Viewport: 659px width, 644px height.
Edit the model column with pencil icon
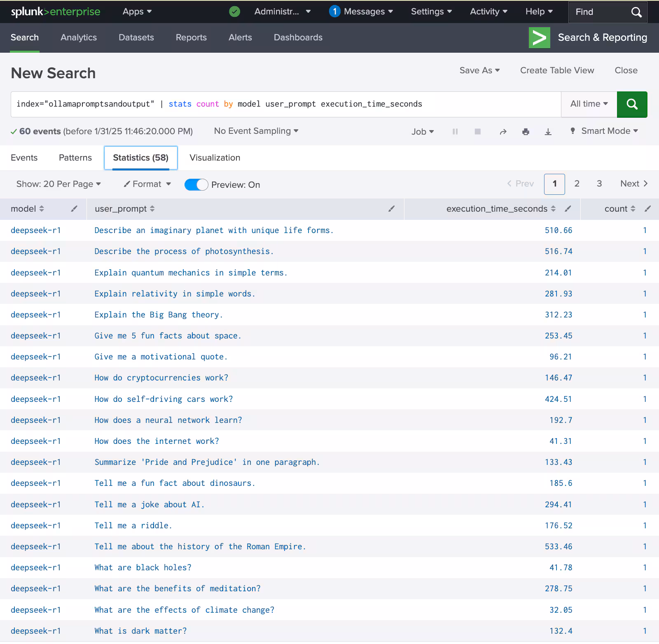point(74,209)
